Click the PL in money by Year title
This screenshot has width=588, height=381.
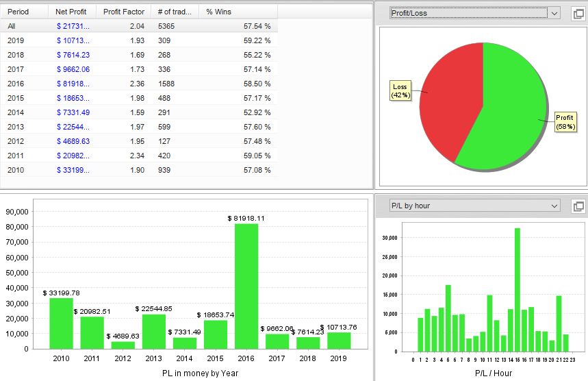coord(201,373)
